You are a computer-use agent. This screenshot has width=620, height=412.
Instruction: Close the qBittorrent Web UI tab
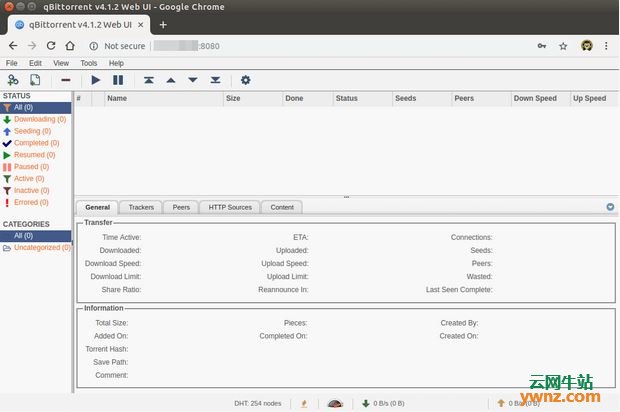140,25
